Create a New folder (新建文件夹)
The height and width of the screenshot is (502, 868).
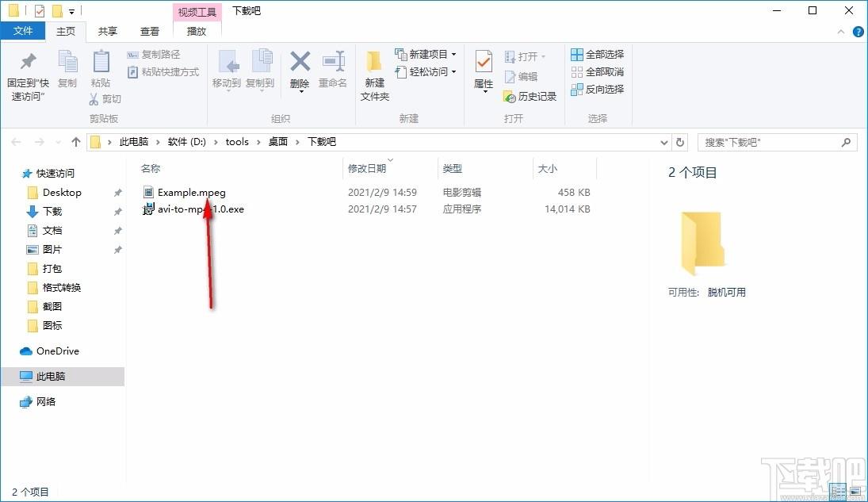(x=375, y=76)
